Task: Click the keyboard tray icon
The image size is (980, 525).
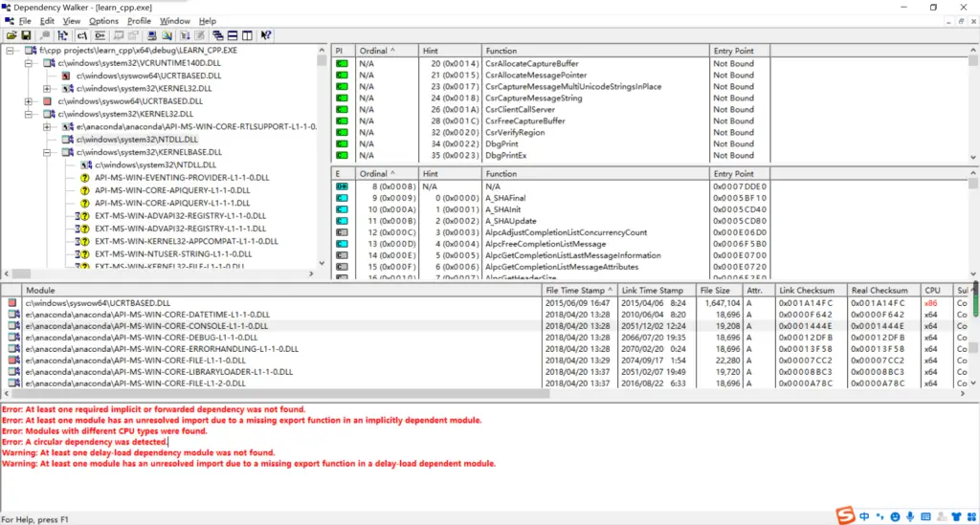Action: coord(925,516)
